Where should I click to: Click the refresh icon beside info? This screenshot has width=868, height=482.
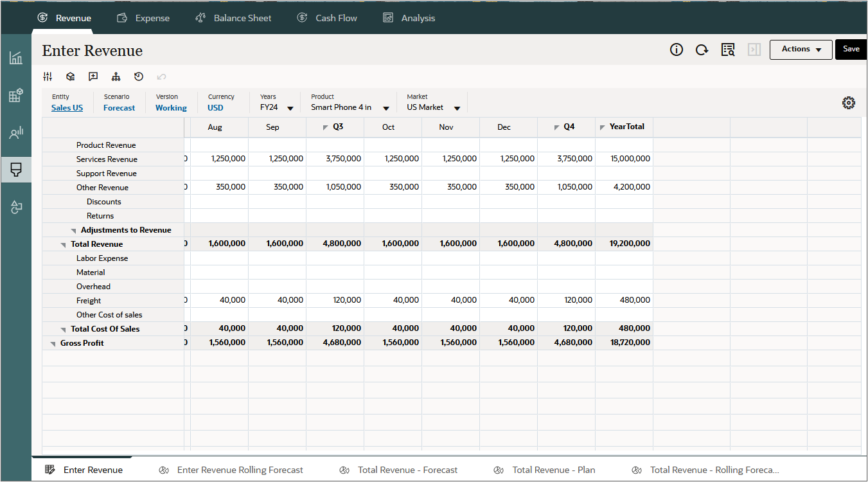[702, 49]
